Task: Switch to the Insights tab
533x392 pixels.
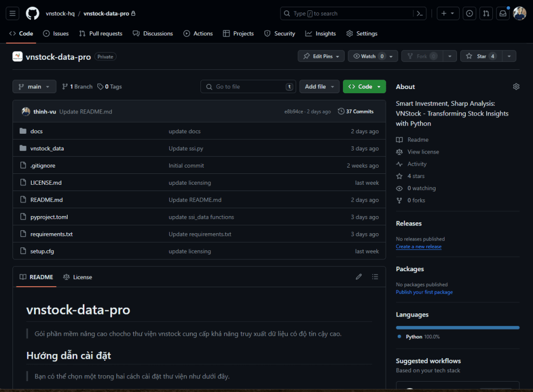Action: 320,33
